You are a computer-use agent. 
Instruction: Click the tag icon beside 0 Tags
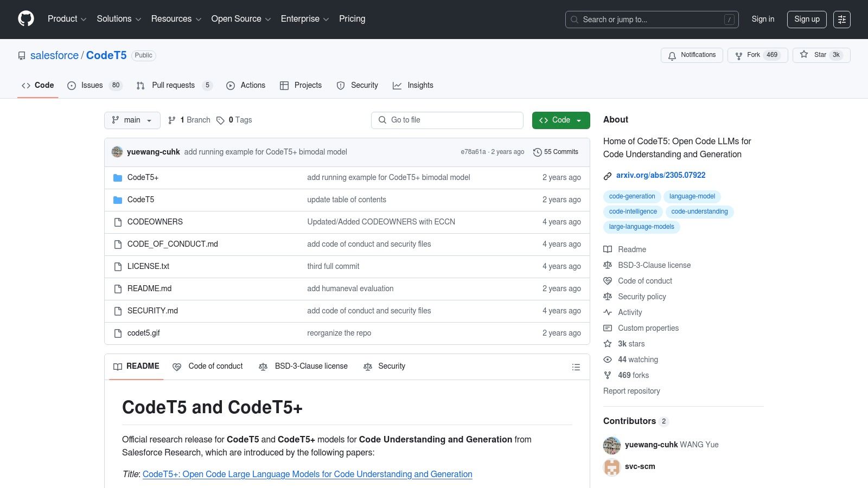pos(220,120)
